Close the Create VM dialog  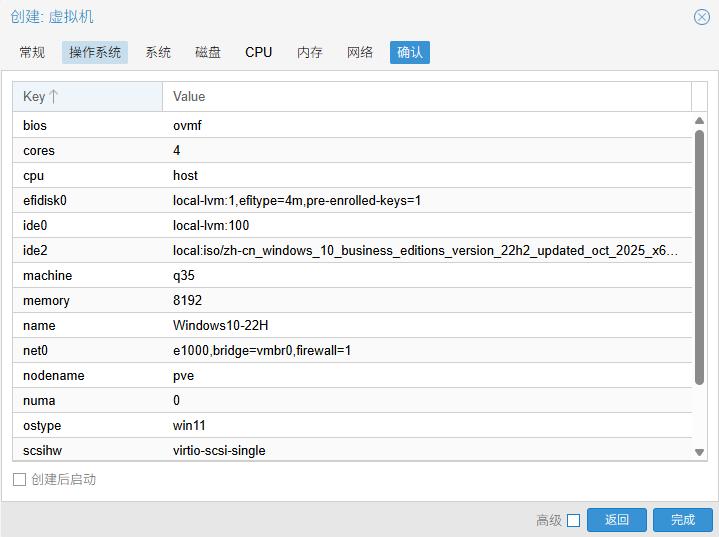[701, 17]
